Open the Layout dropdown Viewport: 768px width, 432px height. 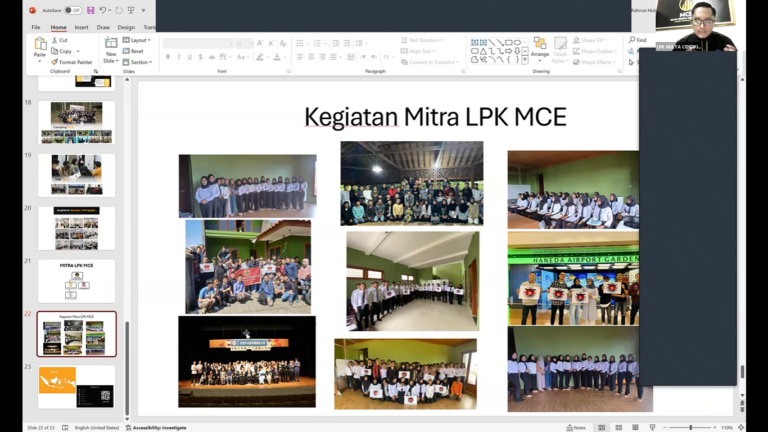click(137, 40)
